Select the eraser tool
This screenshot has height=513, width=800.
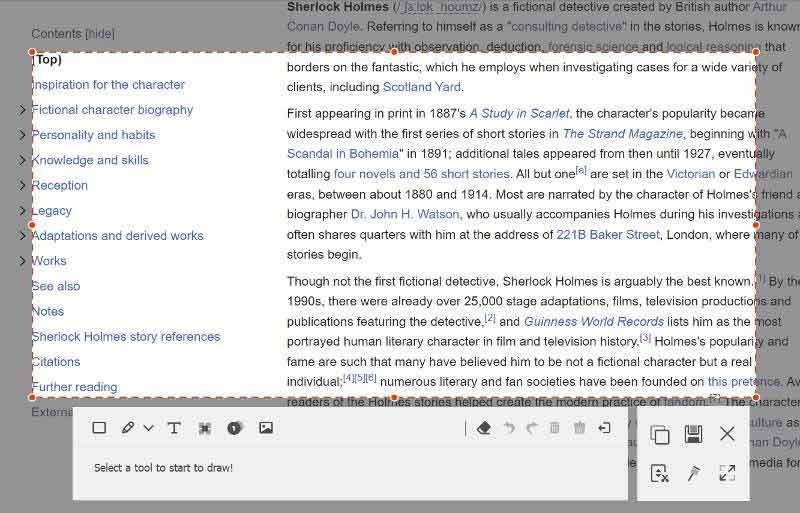click(484, 428)
